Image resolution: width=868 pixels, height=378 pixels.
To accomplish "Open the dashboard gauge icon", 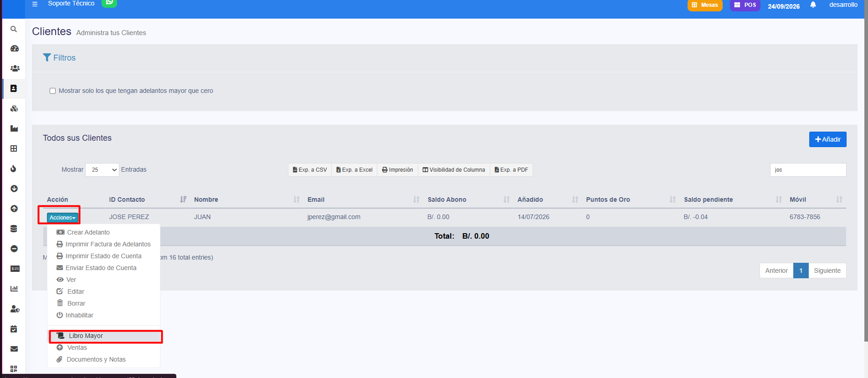I will tap(14, 48).
